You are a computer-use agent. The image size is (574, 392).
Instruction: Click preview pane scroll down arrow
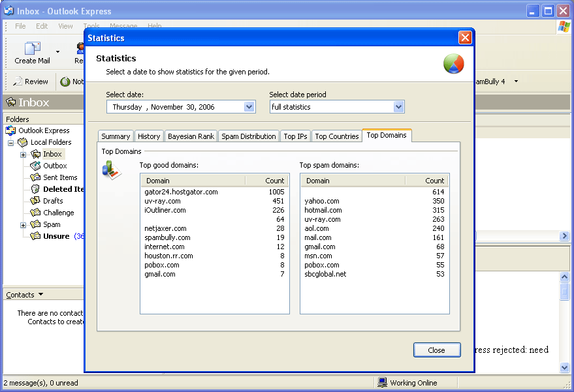pos(564,367)
